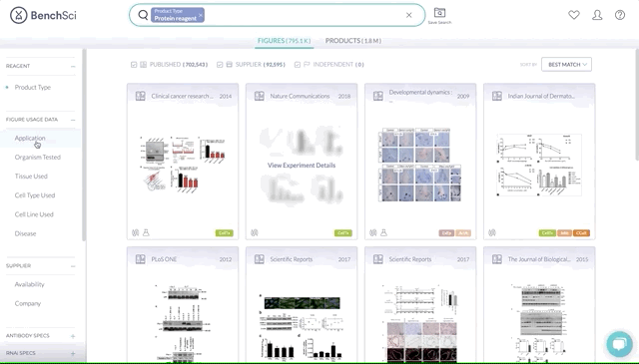639x364 pixels.
Task: Open the chat support bubble
Action: point(619,344)
